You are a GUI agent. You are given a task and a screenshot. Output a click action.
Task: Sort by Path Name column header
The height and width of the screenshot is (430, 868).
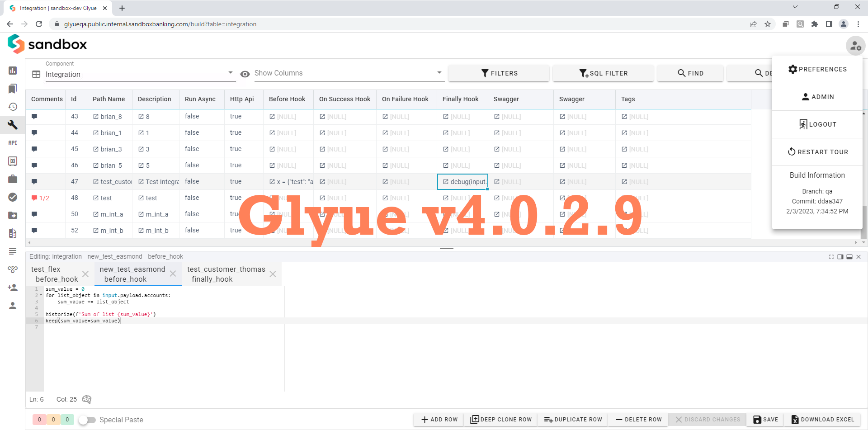coord(108,99)
